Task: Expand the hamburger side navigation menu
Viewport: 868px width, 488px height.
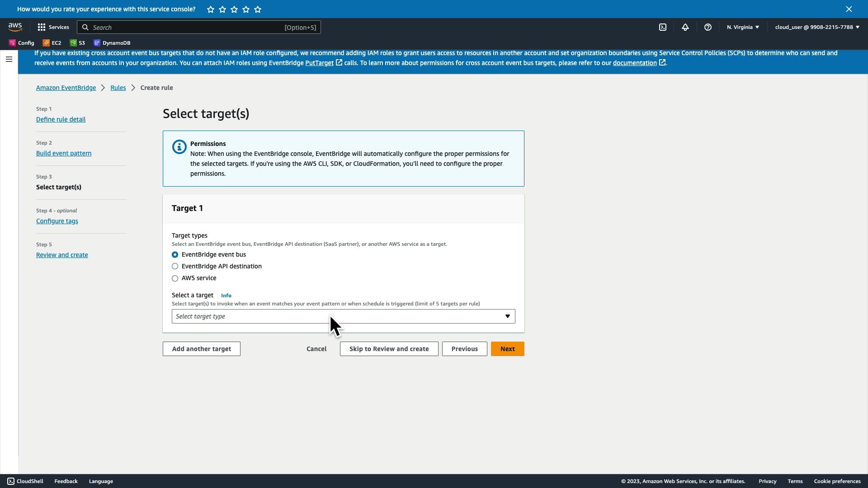Action: (x=9, y=59)
